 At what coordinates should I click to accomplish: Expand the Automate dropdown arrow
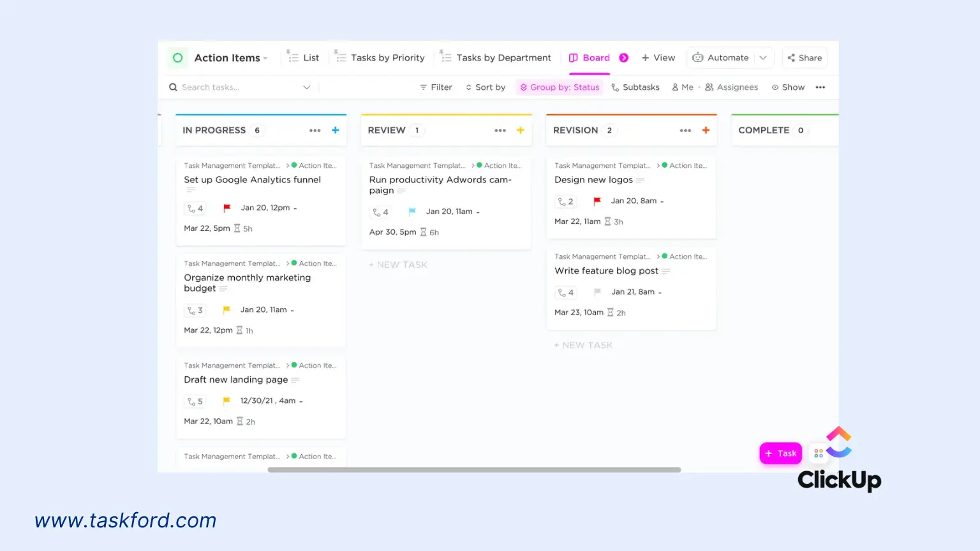coord(763,58)
